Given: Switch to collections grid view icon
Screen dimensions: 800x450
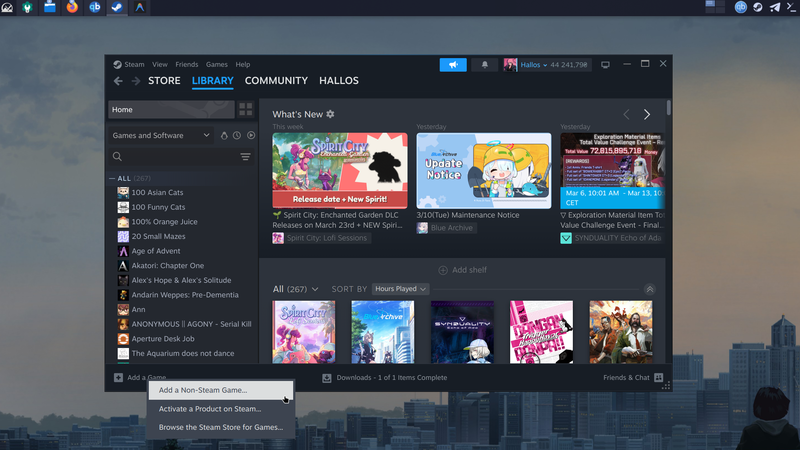Looking at the screenshot, I should point(246,109).
